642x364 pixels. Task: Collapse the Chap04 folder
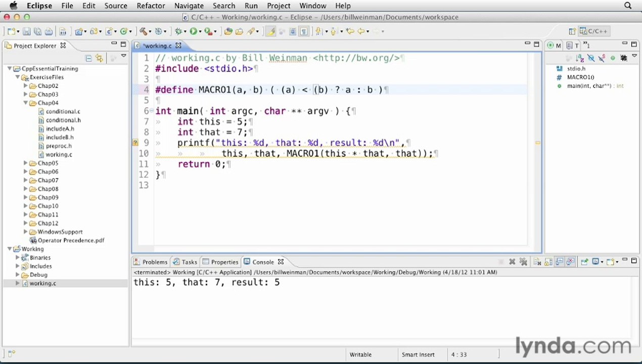tap(26, 103)
